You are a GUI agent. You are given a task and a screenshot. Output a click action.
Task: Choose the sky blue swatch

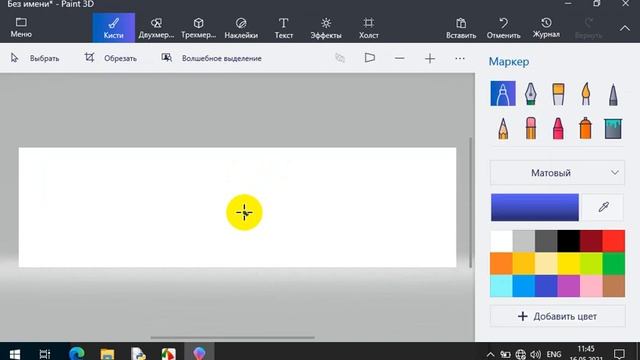coord(524,286)
